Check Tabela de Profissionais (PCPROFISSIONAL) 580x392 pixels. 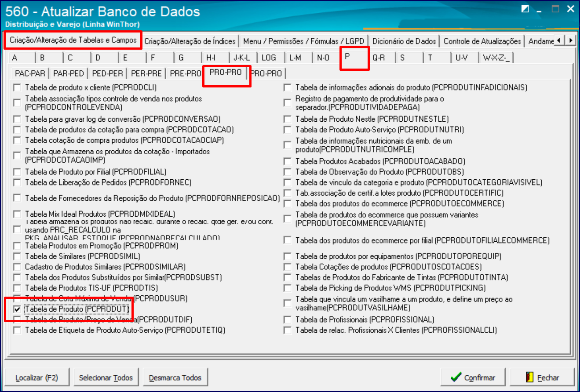click(288, 319)
